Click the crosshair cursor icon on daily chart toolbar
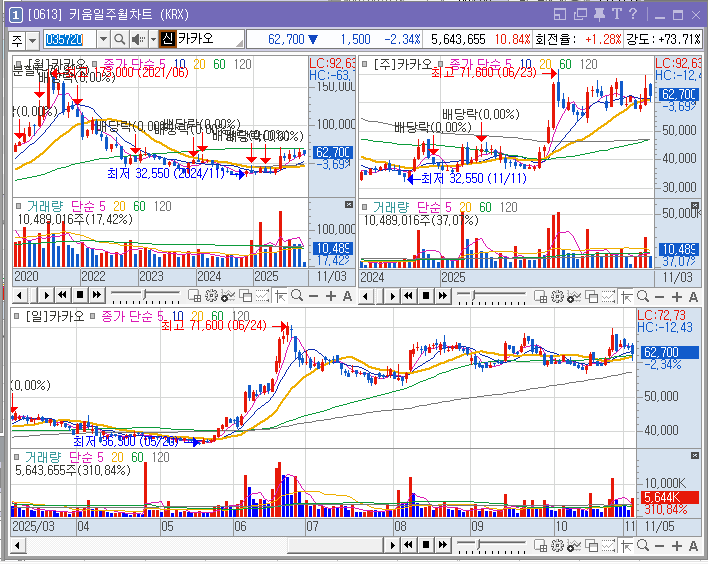The image size is (708, 564). (626, 546)
